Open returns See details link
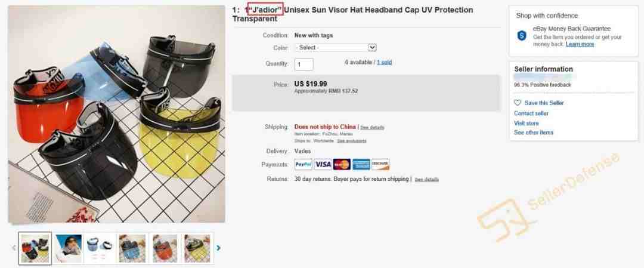The width and height of the screenshot is (644, 268). point(427,180)
